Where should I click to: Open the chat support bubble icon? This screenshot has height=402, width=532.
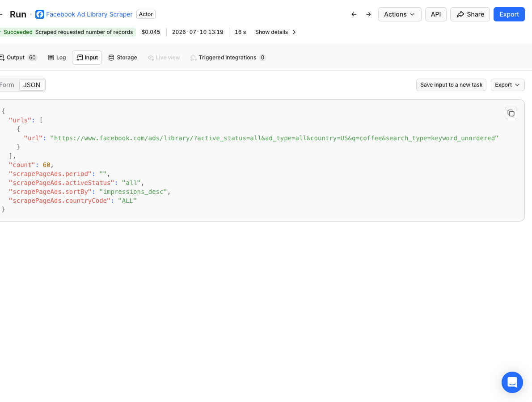(512, 382)
